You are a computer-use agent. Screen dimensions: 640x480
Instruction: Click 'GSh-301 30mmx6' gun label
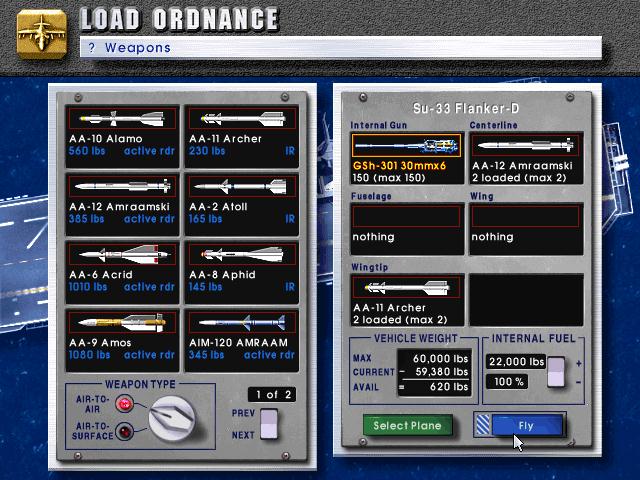pos(399,166)
